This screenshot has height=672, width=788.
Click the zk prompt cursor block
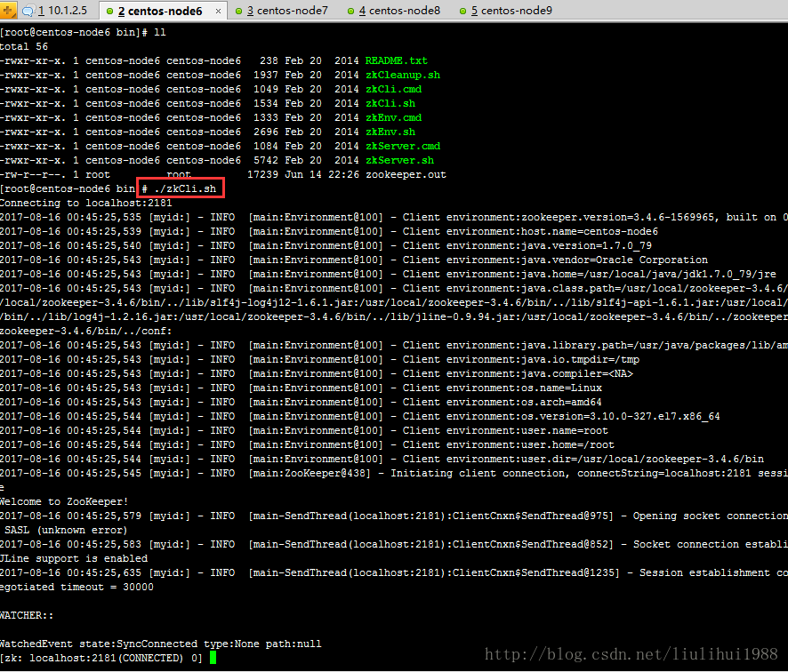click(213, 658)
